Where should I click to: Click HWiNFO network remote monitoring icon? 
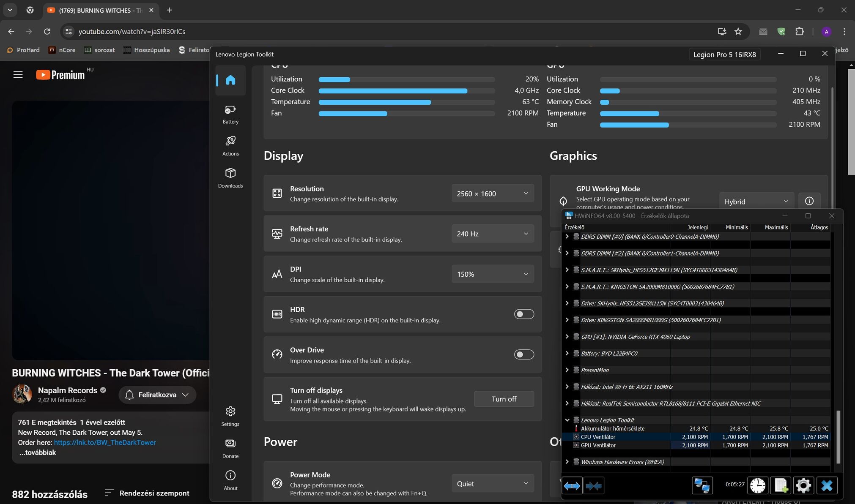click(702, 485)
